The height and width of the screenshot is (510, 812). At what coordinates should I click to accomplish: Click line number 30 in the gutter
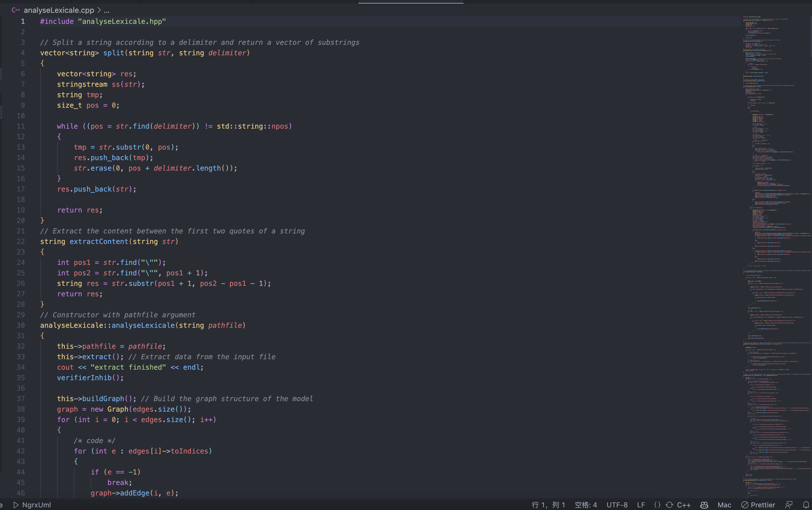point(21,325)
